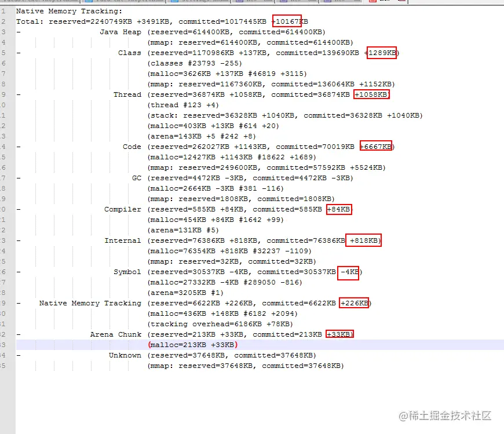Click 'reserved=4472KB -3KB' on the GC row
Viewport: 504px width, 434px height.
coord(197,178)
